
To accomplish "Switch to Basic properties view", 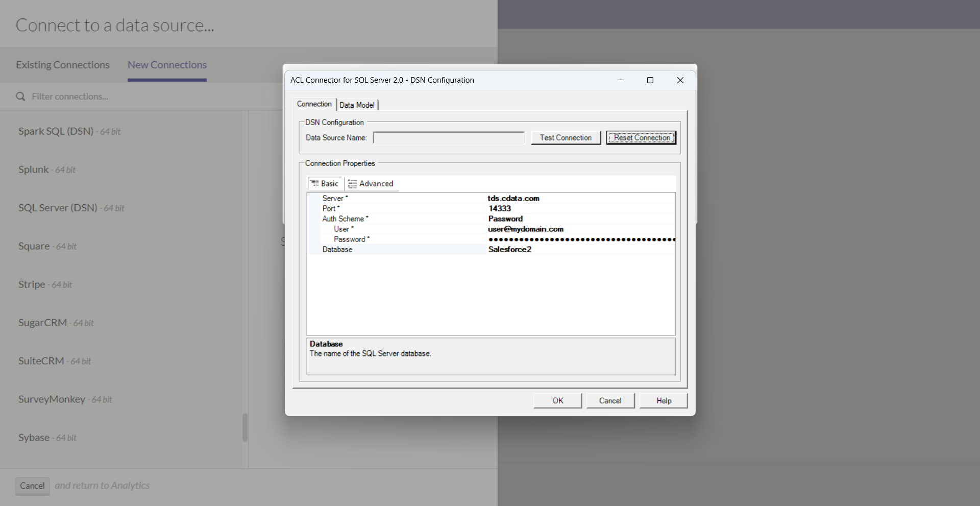I will pos(325,184).
